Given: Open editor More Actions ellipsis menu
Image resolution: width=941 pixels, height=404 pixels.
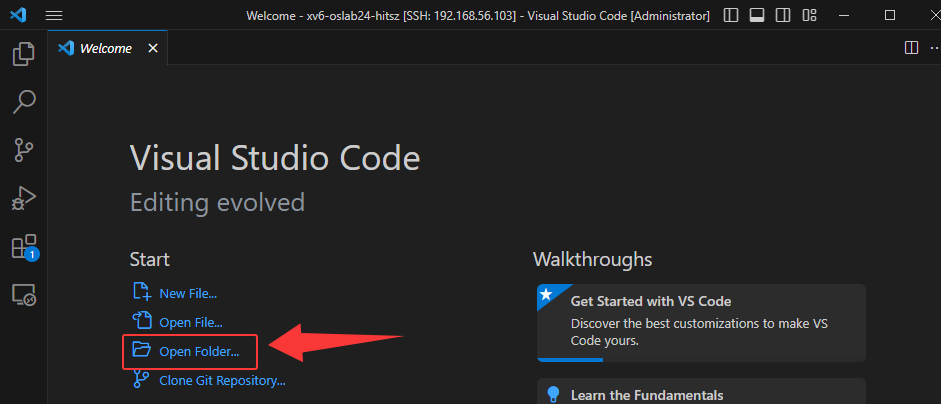Looking at the screenshot, I should [x=933, y=48].
